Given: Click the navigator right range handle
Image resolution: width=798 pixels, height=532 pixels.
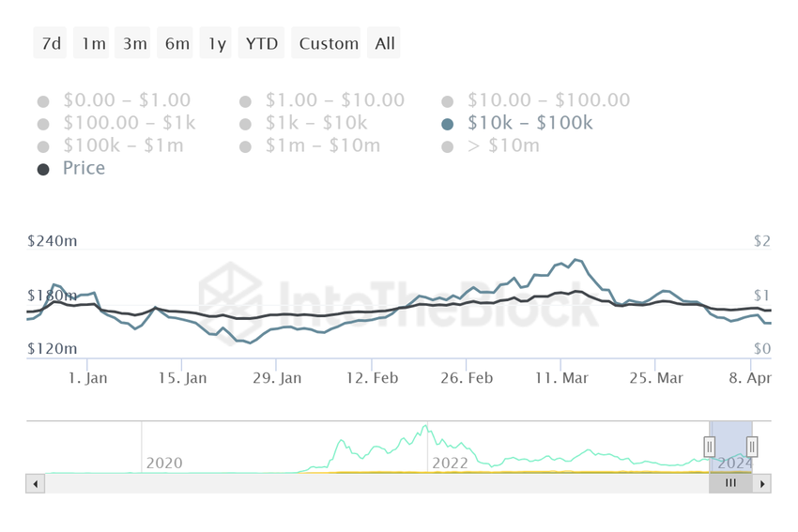Looking at the screenshot, I should [752, 447].
